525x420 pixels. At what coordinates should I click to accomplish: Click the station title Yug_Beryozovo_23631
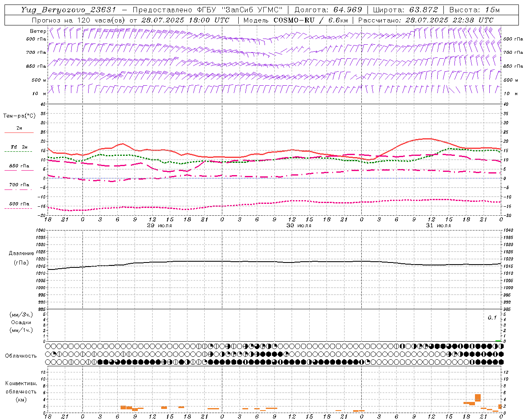tap(68, 10)
